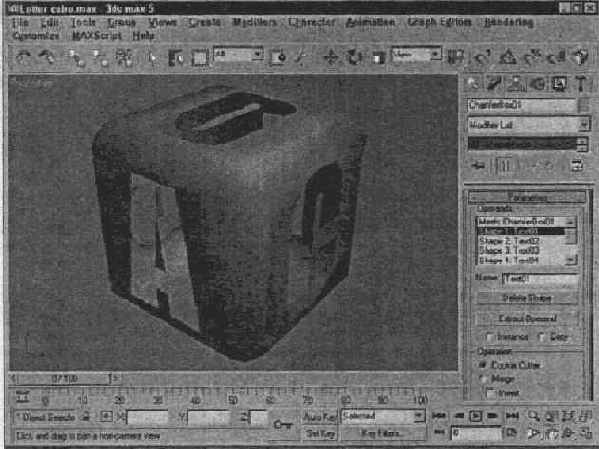Image resolution: width=599 pixels, height=449 pixels.
Task: Collapse the Parameters rollout header
Action: click(527, 197)
